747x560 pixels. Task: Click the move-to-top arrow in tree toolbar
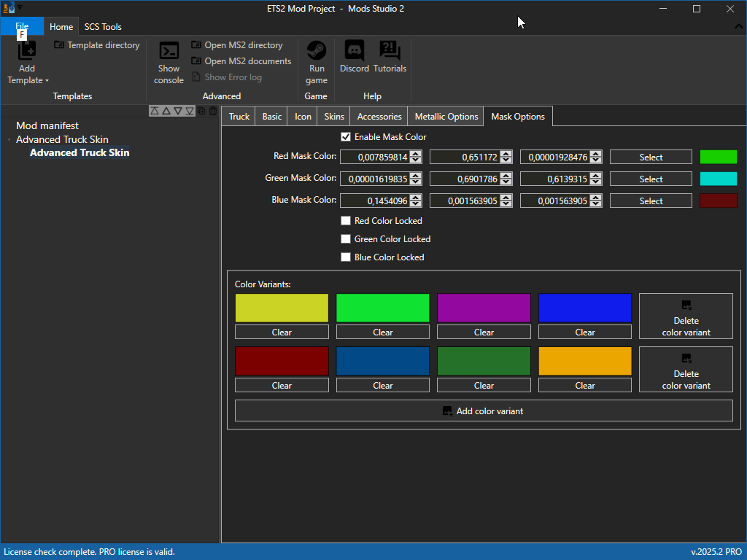[154, 111]
